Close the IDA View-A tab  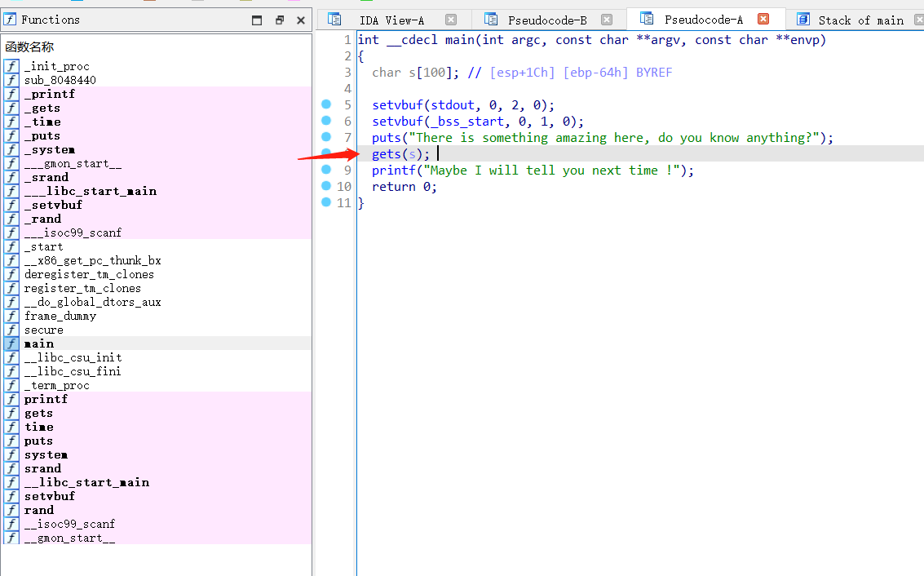coord(451,20)
